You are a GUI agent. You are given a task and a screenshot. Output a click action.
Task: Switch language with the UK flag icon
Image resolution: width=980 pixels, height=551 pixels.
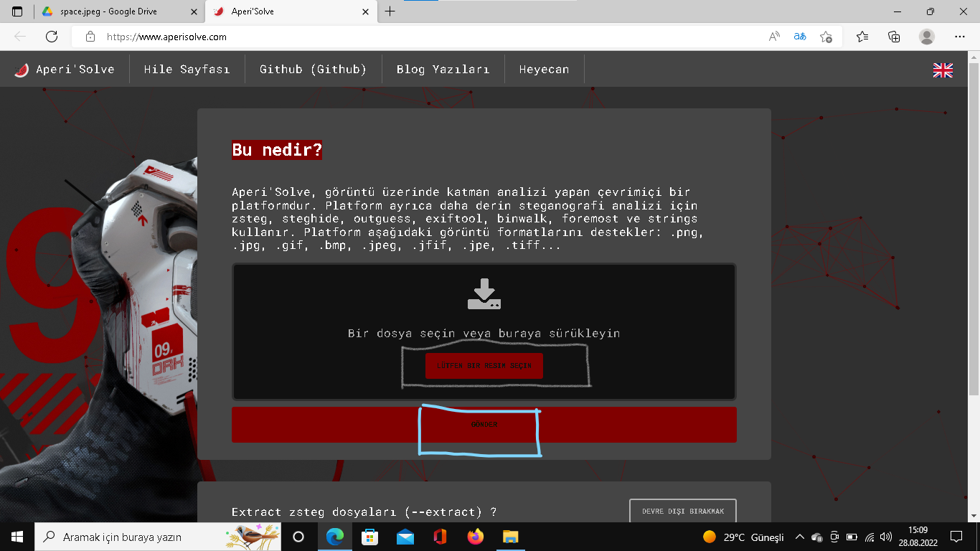[x=943, y=70]
